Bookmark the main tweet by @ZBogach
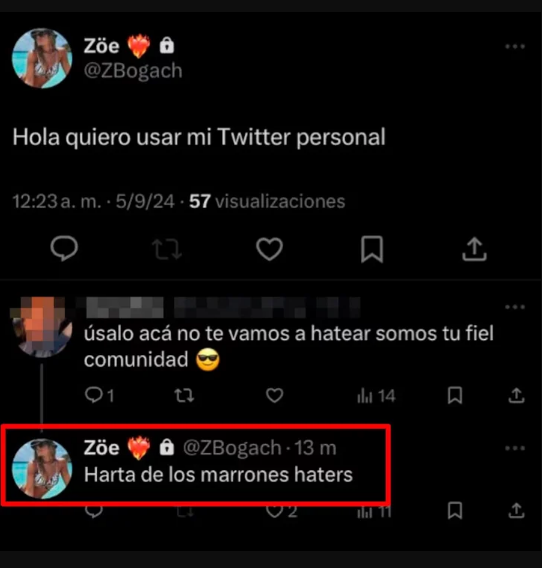Screen dimensions: 542x568 tap(372, 249)
